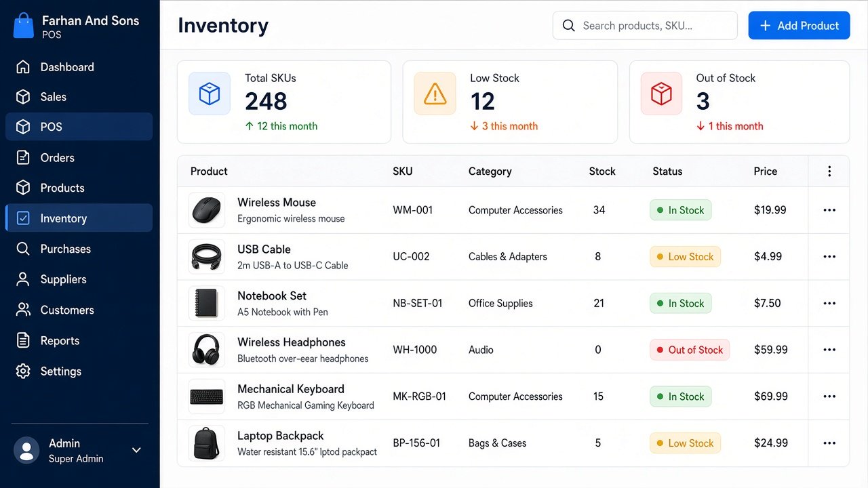The image size is (868, 488).
Task: Open the Dashboard page from sidebar
Action: tap(79, 67)
